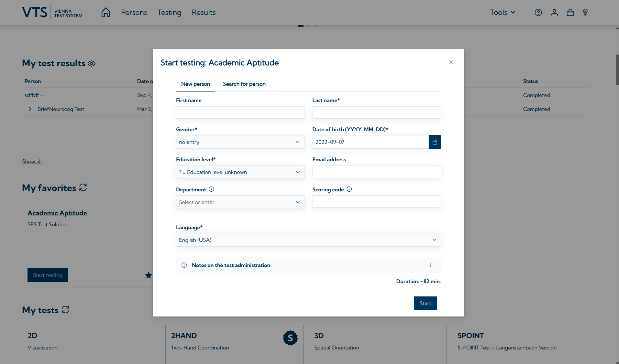This screenshot has width=619, height=364.
Task: Click Completed status of BriefNeurocog Test row
Action: coord(536,109)
